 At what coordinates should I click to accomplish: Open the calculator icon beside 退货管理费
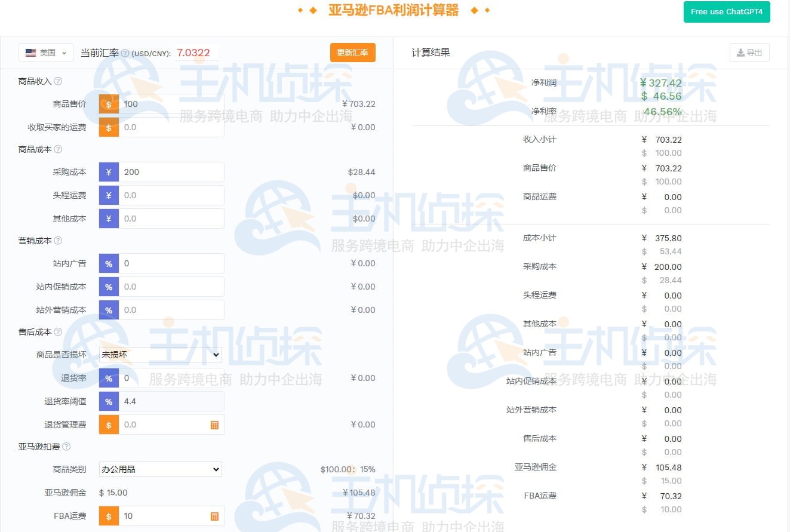[x=215, y=425]
